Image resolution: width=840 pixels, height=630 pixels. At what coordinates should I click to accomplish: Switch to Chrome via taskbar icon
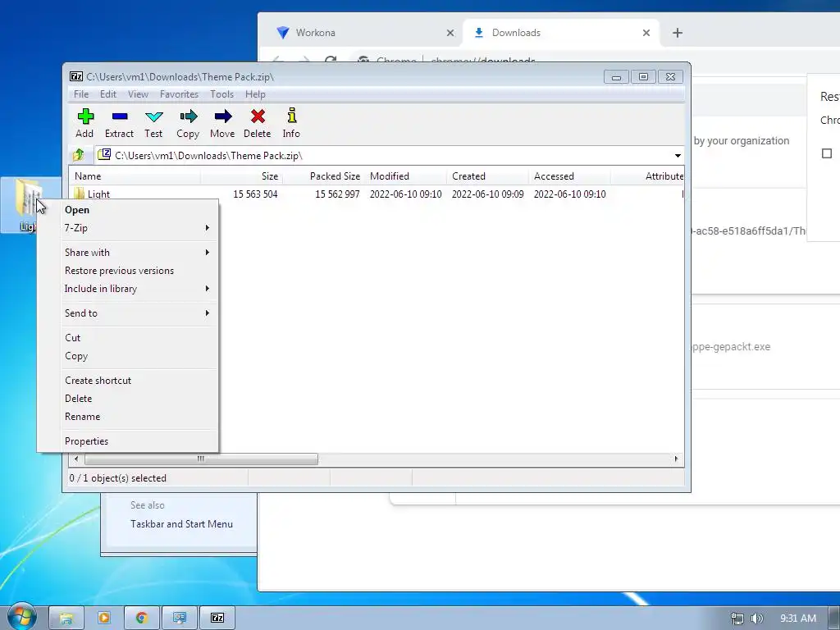pyautogui.click(x=141, y=619)
